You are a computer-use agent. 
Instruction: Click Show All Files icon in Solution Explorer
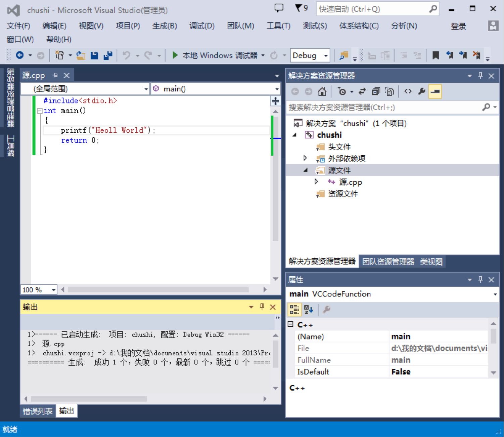[x=389, y=91]
